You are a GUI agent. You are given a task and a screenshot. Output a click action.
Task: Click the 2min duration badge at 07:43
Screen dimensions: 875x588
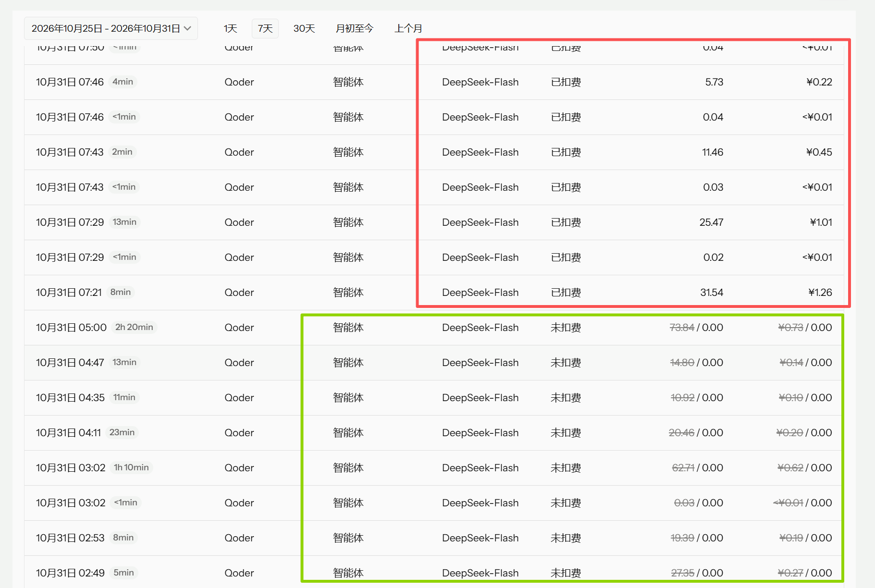pyautogui.click(x=122, y=152)
